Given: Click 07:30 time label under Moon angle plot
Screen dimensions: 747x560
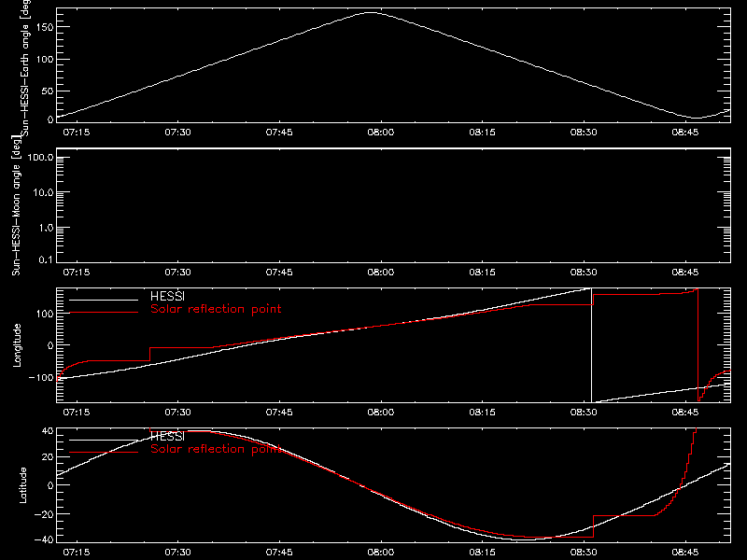Looking at the screenshot, I should point(177,273).
